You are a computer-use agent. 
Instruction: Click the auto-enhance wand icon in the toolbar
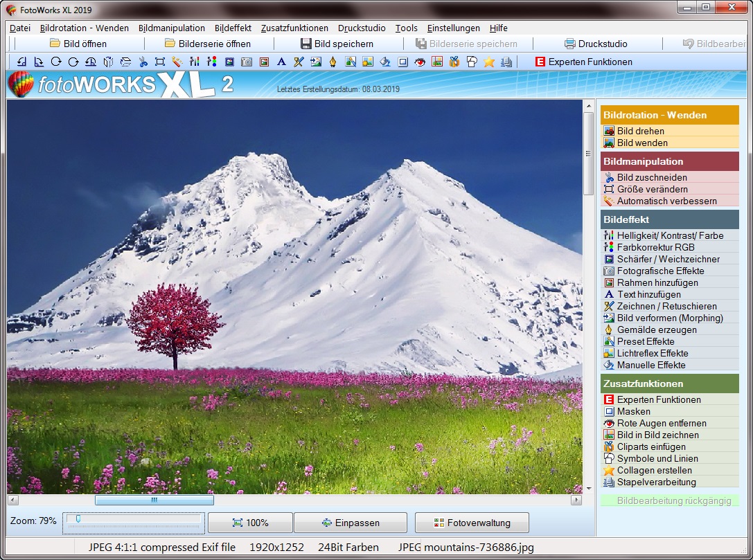click(x=177, y=62)
